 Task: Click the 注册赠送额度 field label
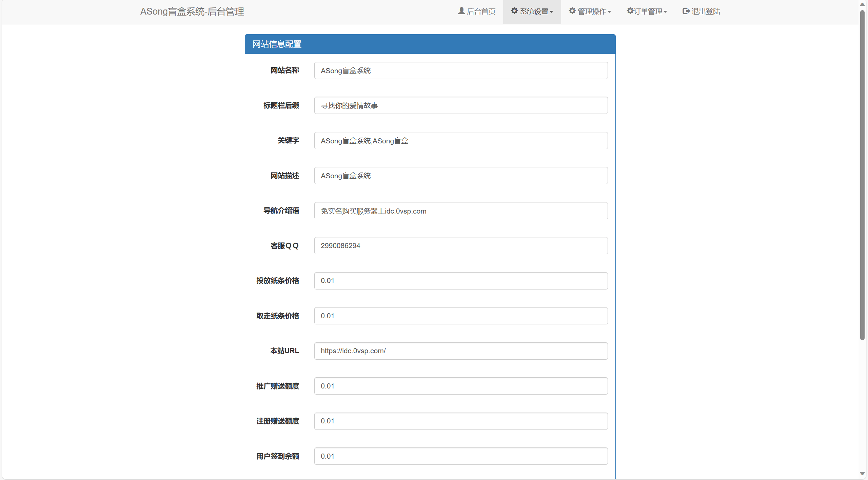pyautogui.click(x=278, y=421)
